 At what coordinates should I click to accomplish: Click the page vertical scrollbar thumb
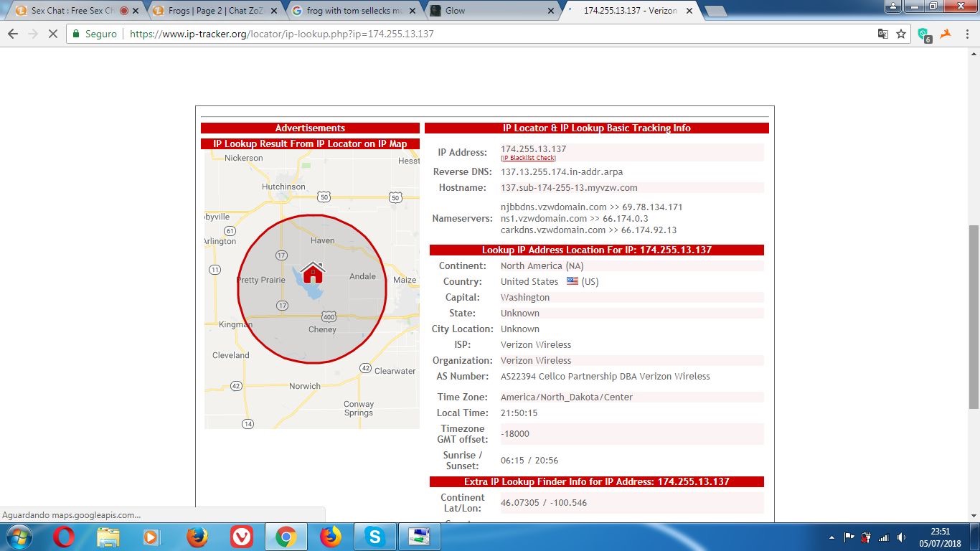pyautogui.click(x=974, y=316)
